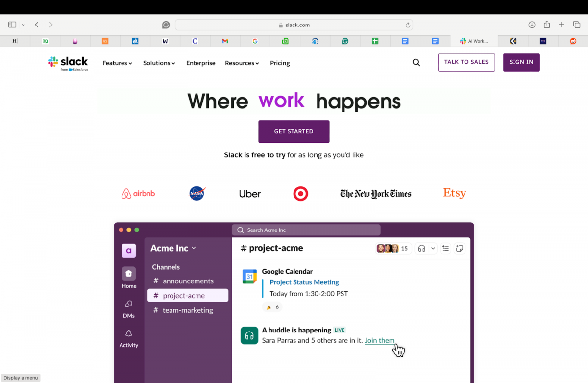
Task: Switch to the Google browser tab
Action: [255, 41]
